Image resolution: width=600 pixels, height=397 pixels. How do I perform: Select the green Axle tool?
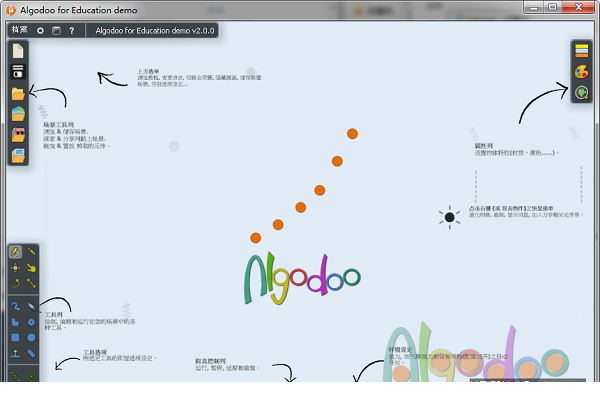click(31, 376)
